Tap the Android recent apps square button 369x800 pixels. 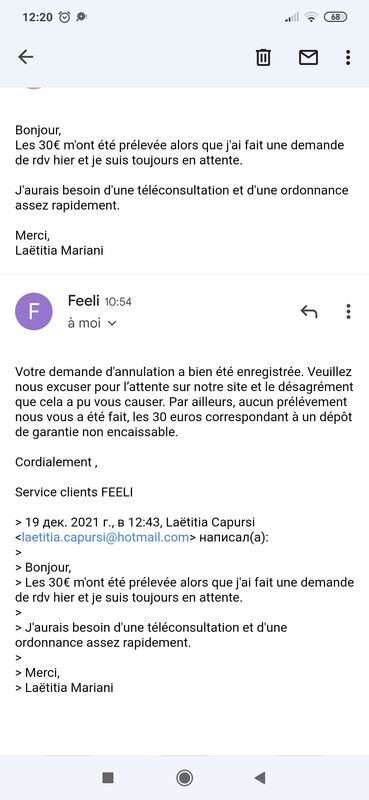click(x=108, y=778)
